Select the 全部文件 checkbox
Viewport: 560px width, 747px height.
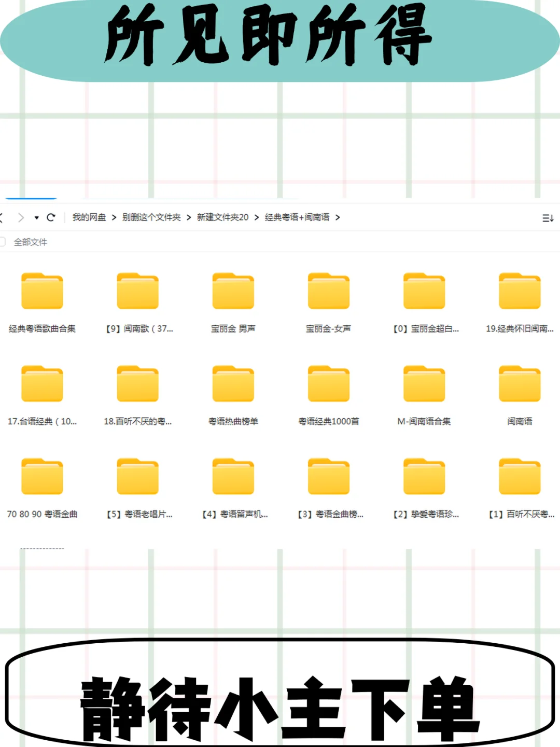tap(4, 242)
